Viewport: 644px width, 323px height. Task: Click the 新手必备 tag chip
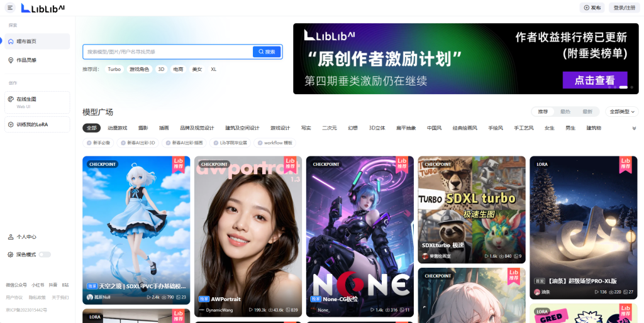pyautogui.click(x=98, y=143)
